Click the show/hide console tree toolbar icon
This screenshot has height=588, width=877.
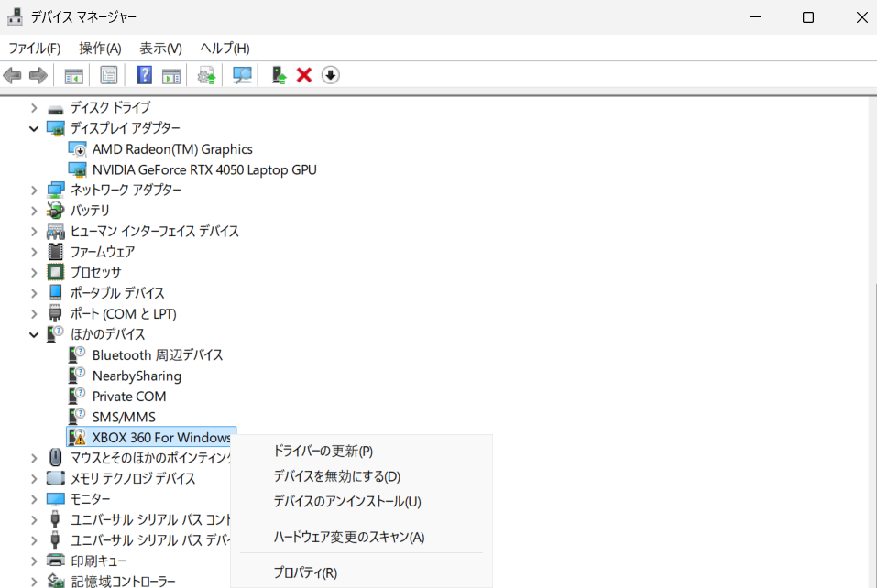pyautogui.click(x=73, y=75)
